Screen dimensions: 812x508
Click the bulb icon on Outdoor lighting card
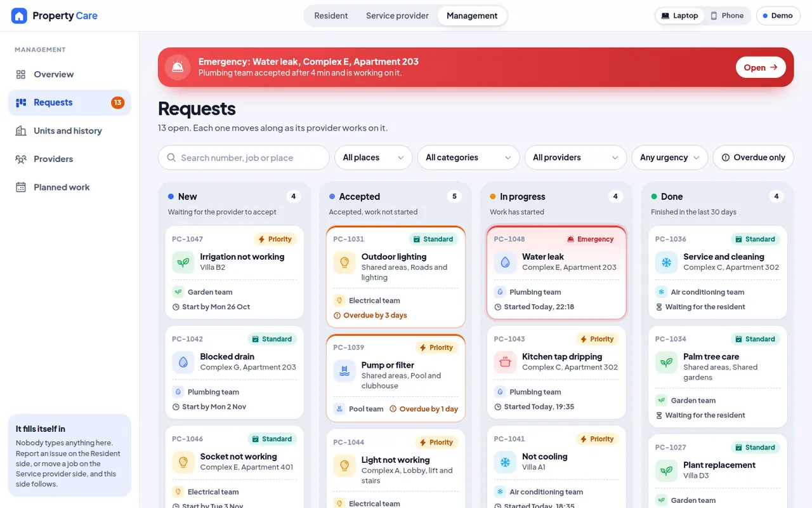point(344,262)
